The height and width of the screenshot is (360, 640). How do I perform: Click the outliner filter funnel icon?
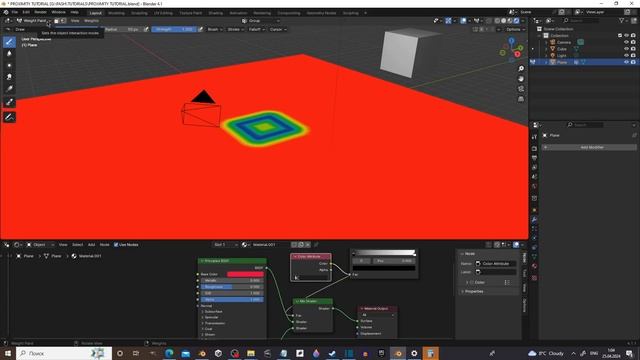coord(622,20)
